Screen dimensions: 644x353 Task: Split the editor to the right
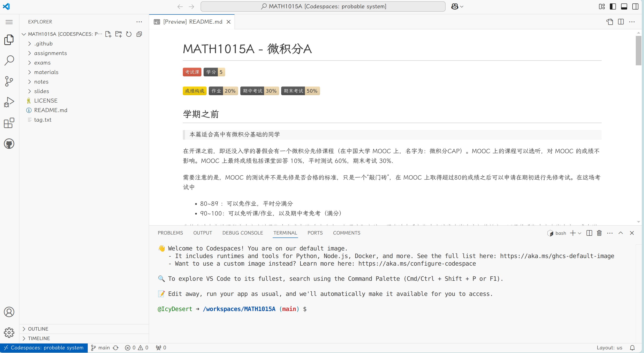(x=621, y=22)
